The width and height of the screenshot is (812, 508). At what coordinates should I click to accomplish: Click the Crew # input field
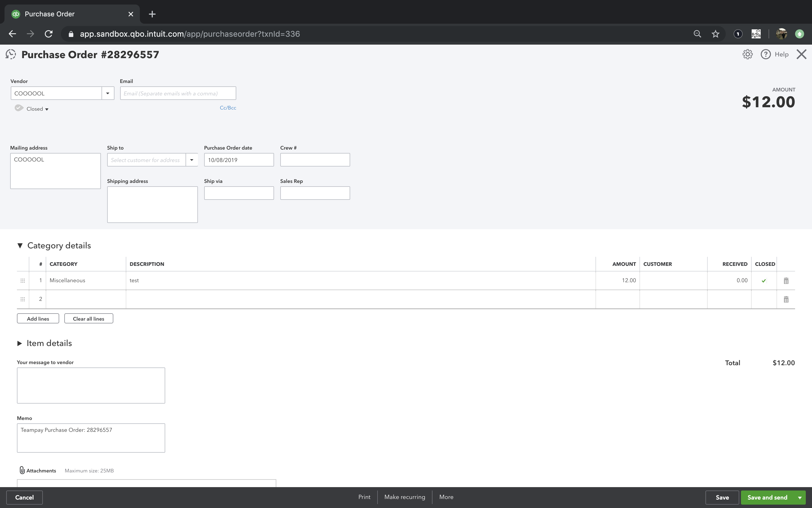coord(315,160)
